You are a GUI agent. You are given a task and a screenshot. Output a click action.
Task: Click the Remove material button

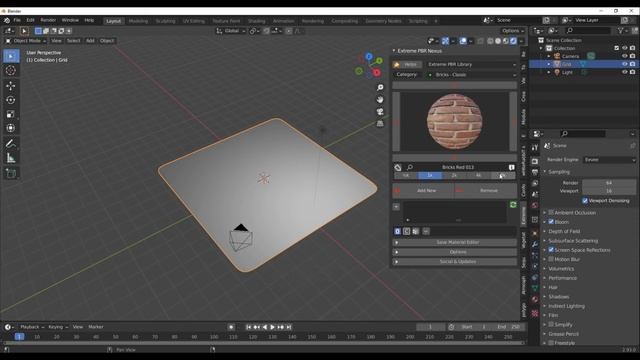[486, 191]
